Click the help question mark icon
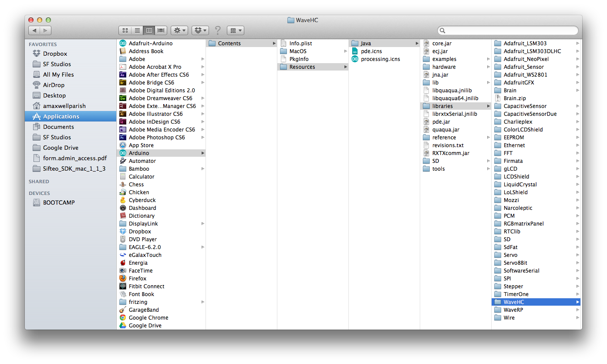Image resolution: width=607 pixels, height=364 pixels. 218,30
